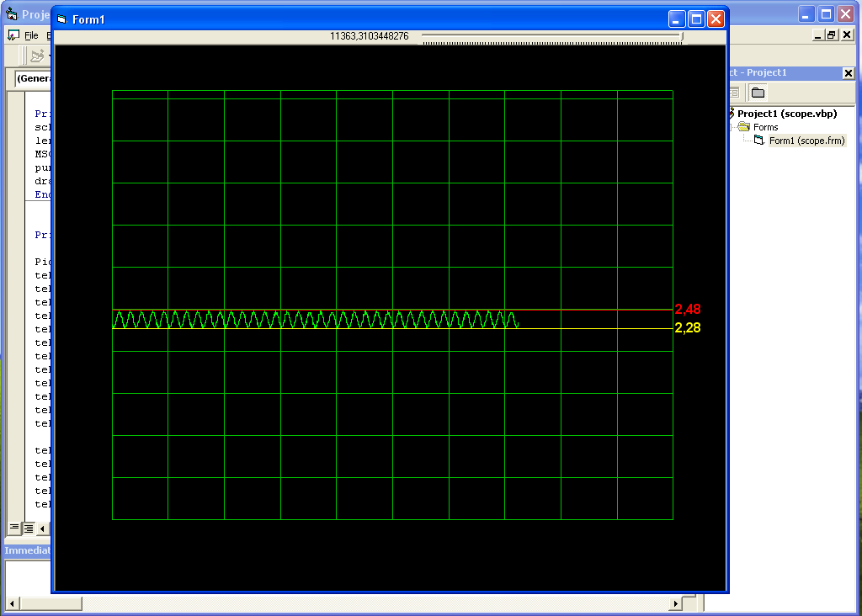This screenshot has width=862, height=616.
Task: Click the Toggle Folders icon in Project Explorer
Action: click(758, 93)
